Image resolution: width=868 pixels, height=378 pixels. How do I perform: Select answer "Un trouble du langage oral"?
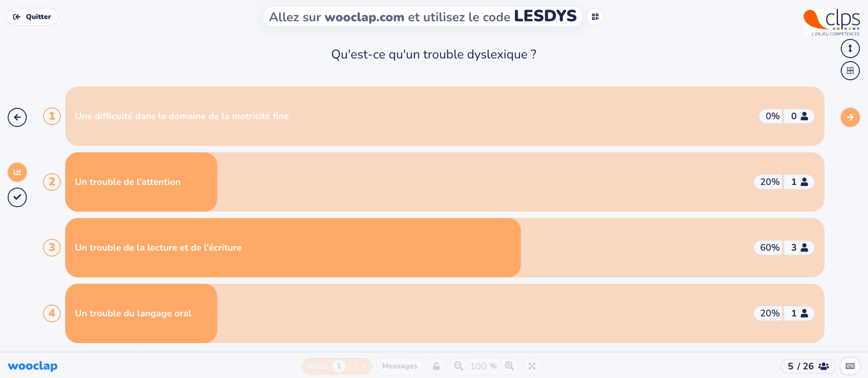pyautogui.click(x=445, y=313)
